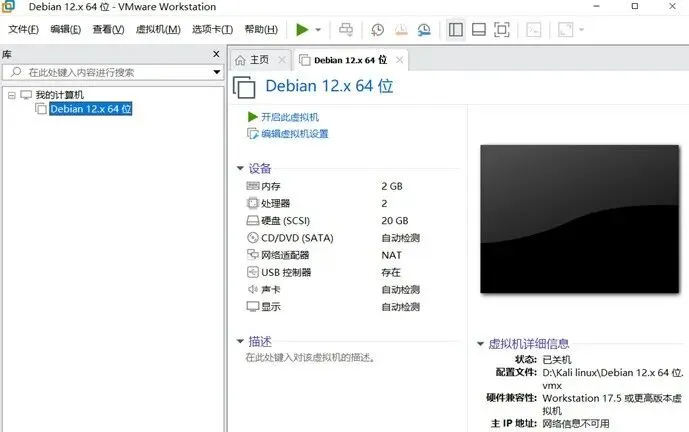The height and width of the screenshot is (432, 689).
Task: Toggle the library sidebar view icon
Action: pos(456,29)
